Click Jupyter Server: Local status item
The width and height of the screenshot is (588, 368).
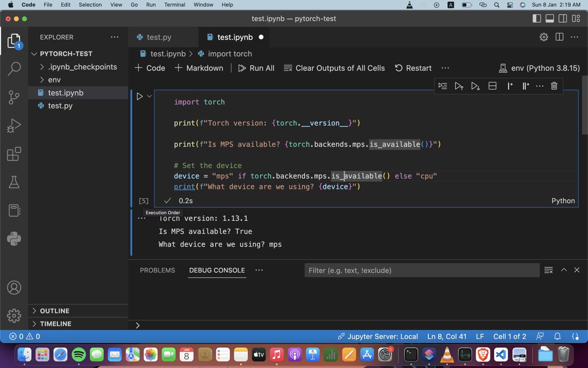click(378, 337)
